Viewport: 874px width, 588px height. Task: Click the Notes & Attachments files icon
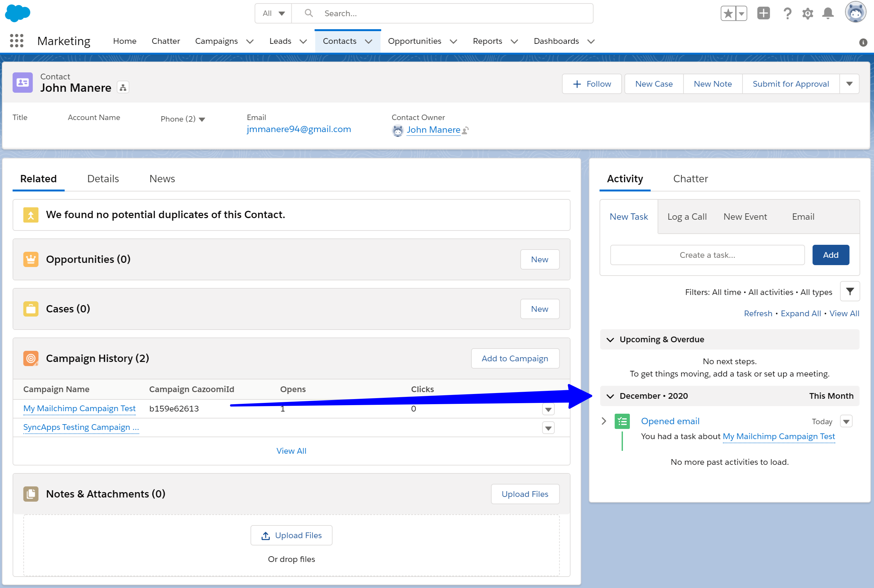[x=31, y=494]
